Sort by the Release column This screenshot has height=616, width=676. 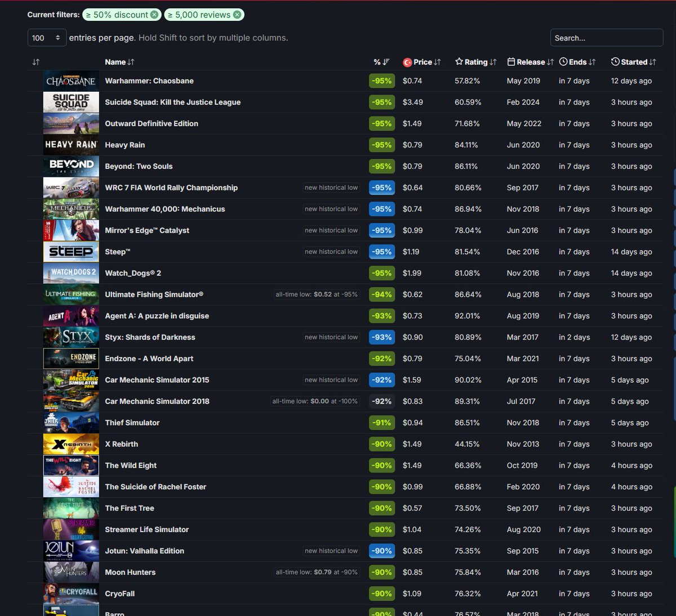(x=530, y=62)
